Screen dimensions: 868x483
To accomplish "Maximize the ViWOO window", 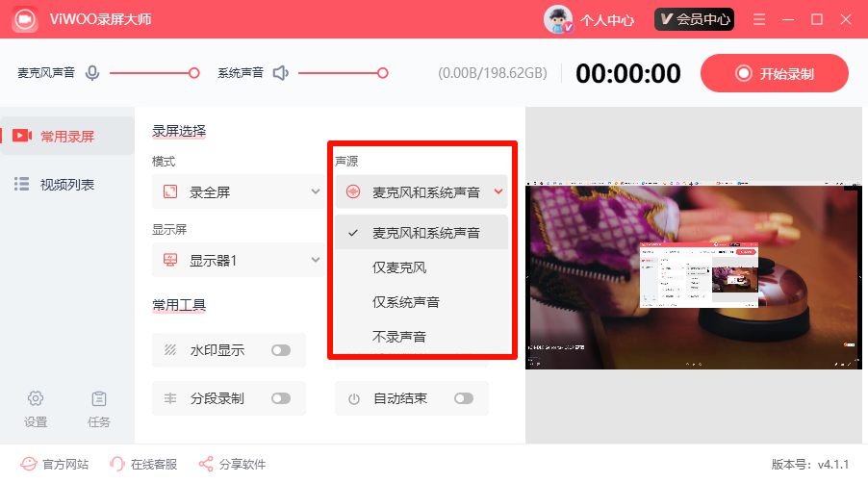I will [817, 19].
